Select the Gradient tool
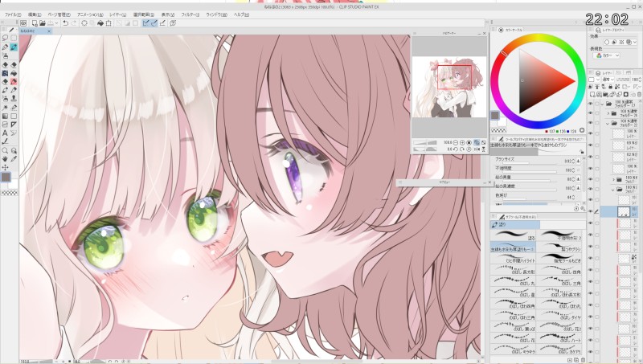 5,116
